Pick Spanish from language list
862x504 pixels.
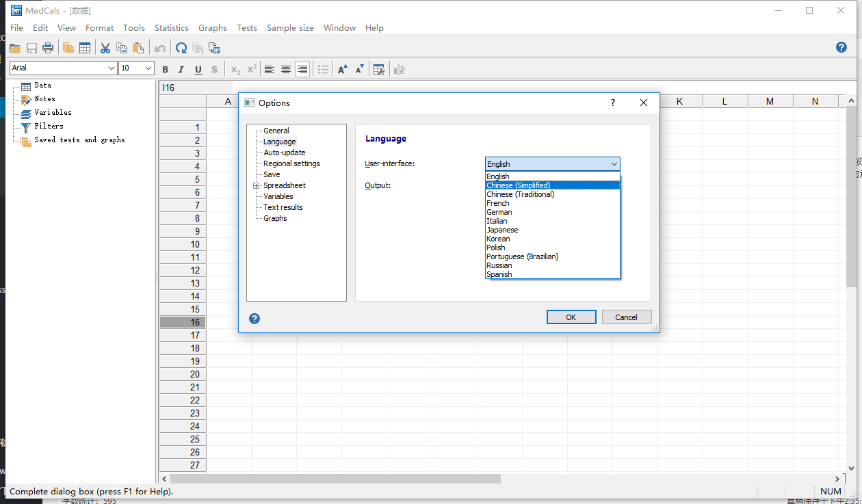coord(553,274)
